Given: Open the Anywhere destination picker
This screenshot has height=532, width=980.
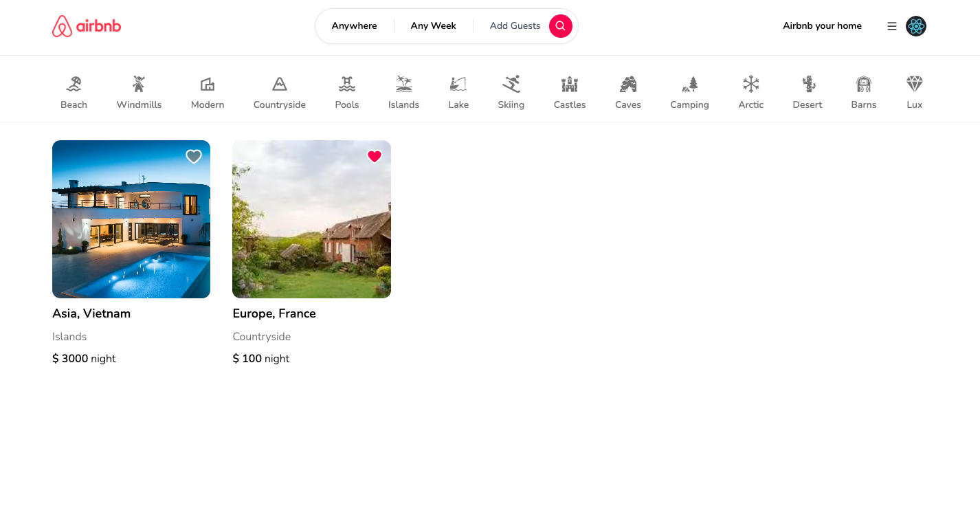Looking at the screenshot, I should pyautogui.click(x=354, y=26).
